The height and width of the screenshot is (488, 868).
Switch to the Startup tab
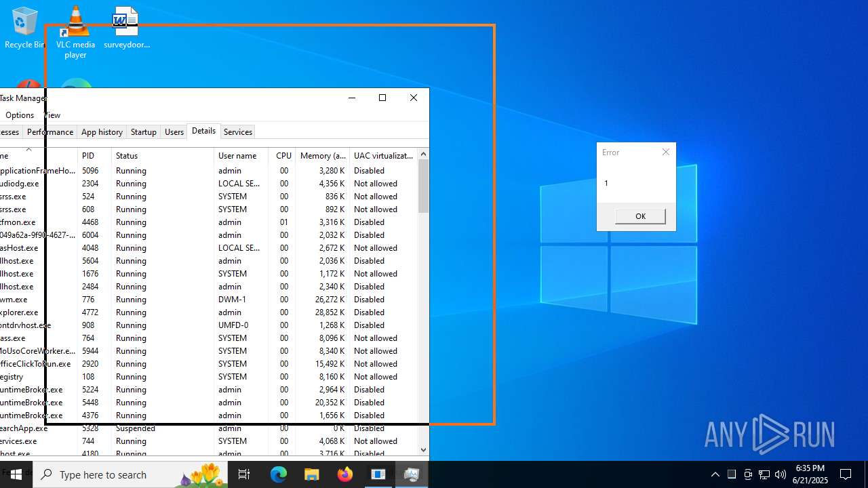tap(144, 132)
